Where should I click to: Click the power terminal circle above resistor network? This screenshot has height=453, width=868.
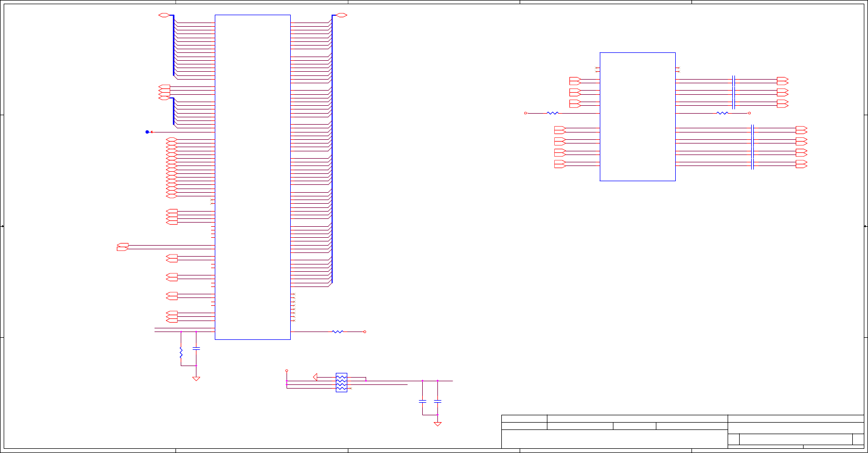click(x=287, y=371)
